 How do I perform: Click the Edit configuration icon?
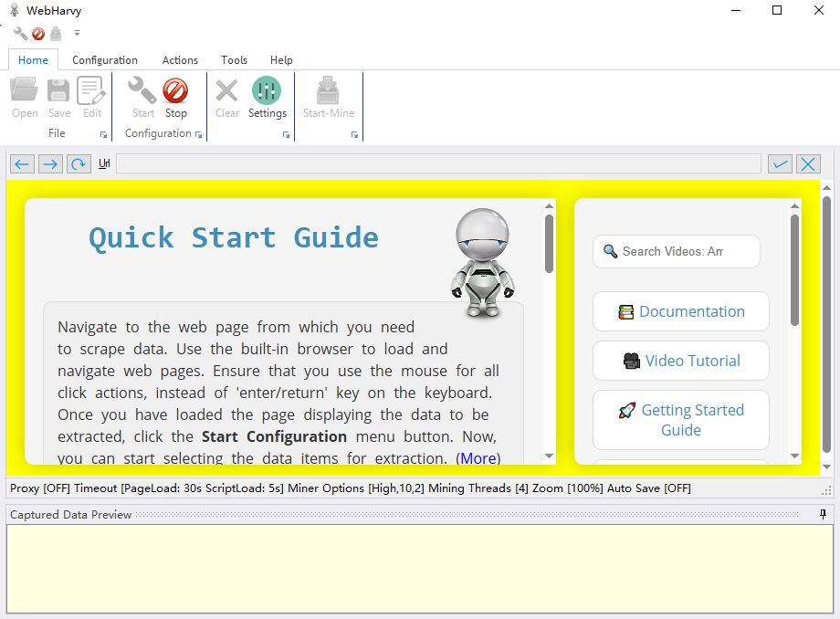[x=91, y=90]
